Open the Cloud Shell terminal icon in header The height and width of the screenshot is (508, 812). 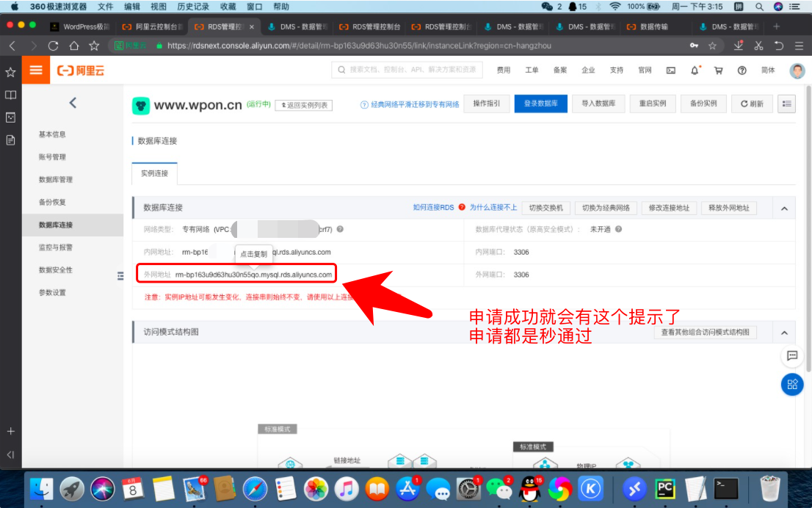pos(670,70)
